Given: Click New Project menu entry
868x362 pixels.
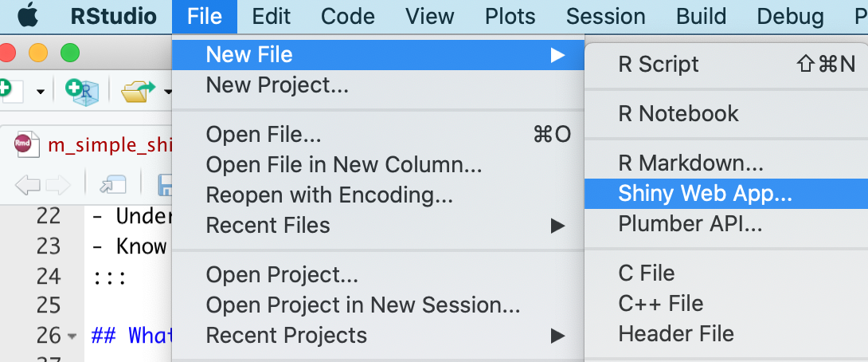Looking at the screenshot, I should [x=277, y=85].
